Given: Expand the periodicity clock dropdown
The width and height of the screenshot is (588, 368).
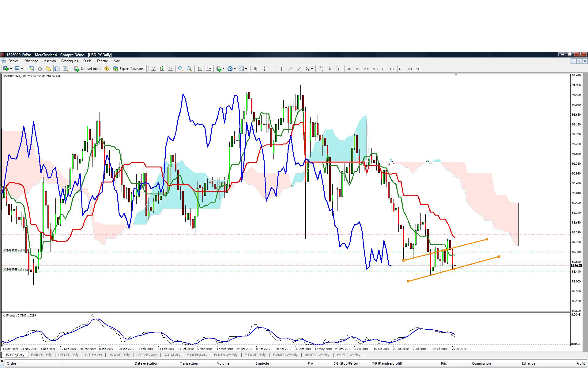Looking at the screenshot, I should 235,69.
